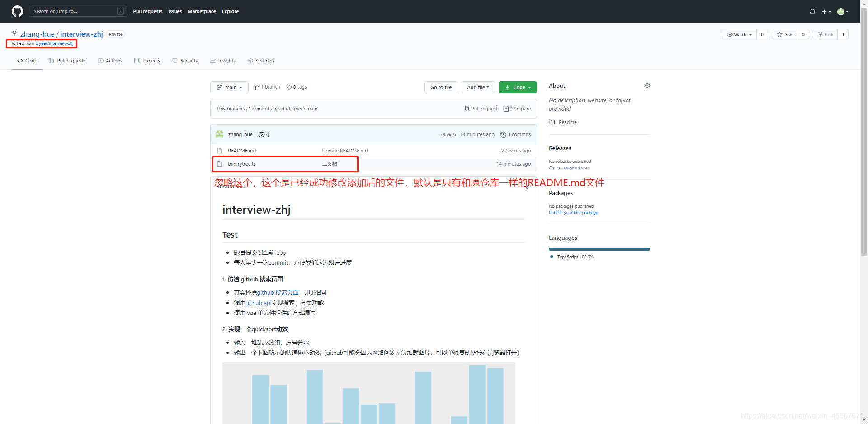Open TypeScript 100.0% language link

pyautogui.click(x=572, y=257)
